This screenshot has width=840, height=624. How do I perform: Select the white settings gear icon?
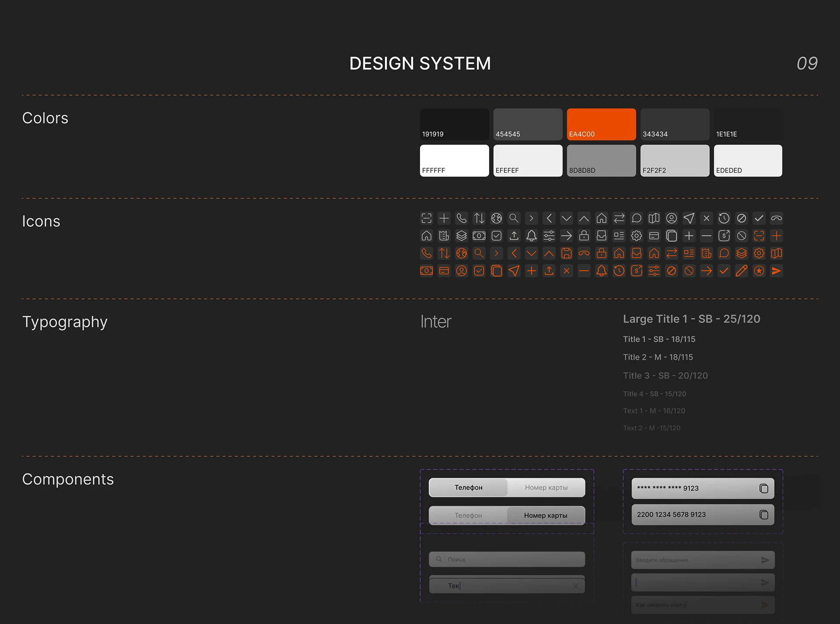pos(637,236)
